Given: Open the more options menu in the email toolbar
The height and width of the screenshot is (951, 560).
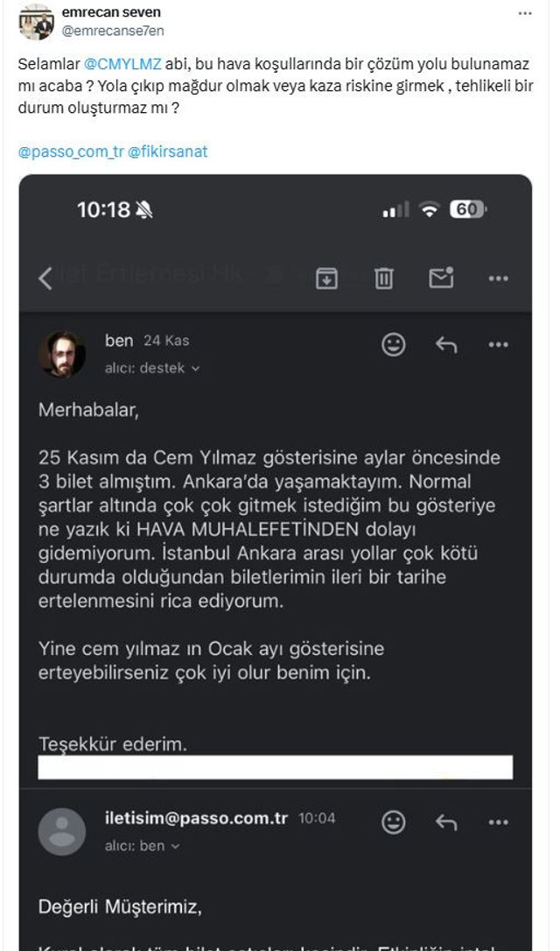Looking at the screenshot, I should [499, 278].
